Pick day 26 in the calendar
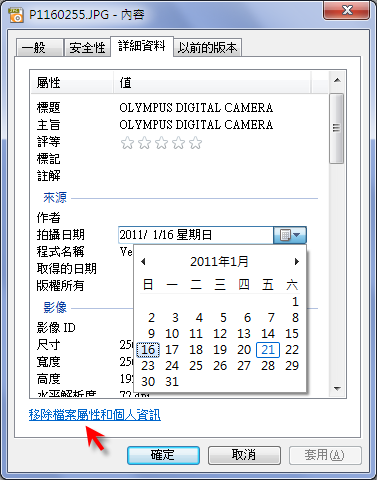Viewport: 377px width, 480px height. pyautogui.click(x=220, y=366)
